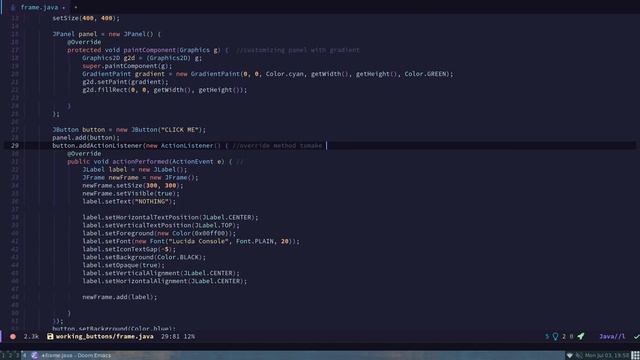Viewport: 640px width, 360px height.
Task: Click the actionPerformed method signature
Action: [x=149, y=161]
